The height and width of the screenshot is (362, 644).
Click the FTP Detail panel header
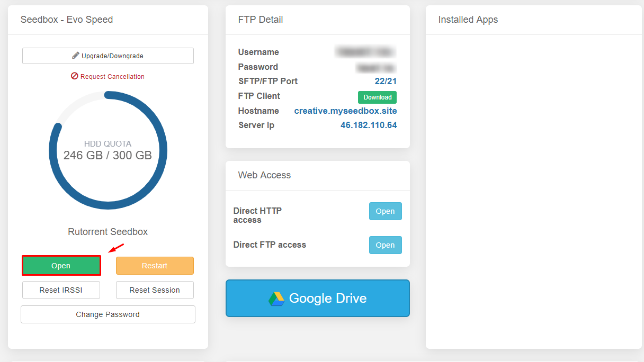pos(261,19)
